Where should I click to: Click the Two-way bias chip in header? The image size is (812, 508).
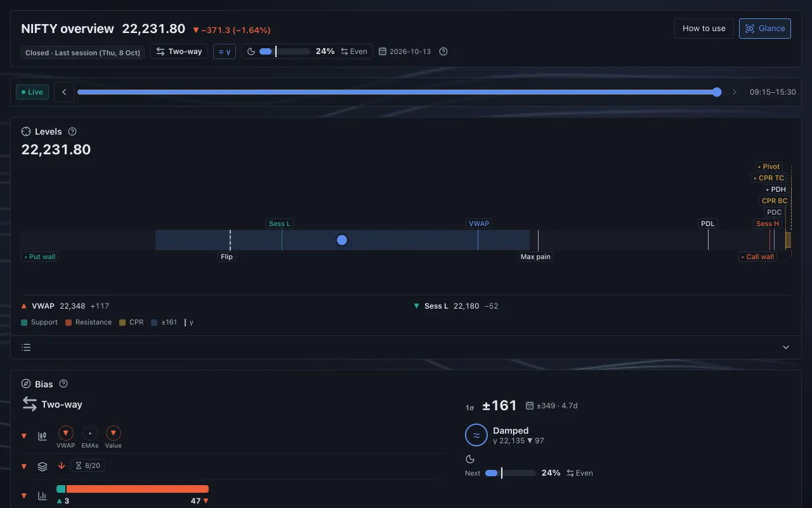pyautogui.click(x=179, y=51)
